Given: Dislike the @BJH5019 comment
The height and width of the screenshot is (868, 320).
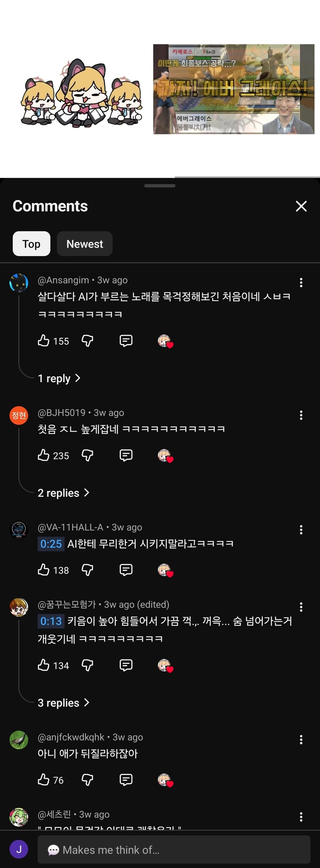Looking at the screenshot, I should pos(87,455).
